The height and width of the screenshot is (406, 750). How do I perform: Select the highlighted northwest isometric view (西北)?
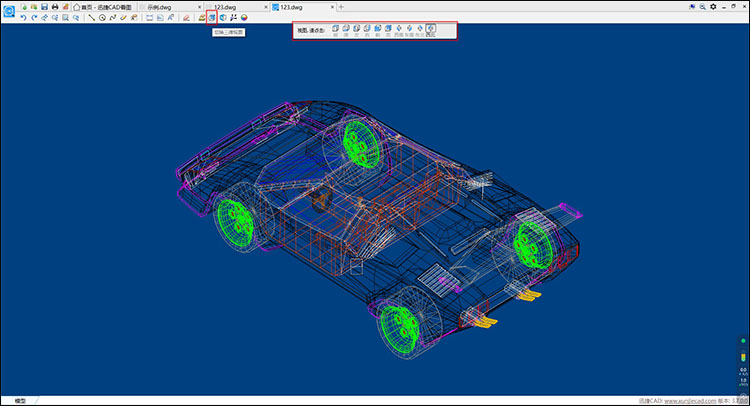[x=430, y=29]
